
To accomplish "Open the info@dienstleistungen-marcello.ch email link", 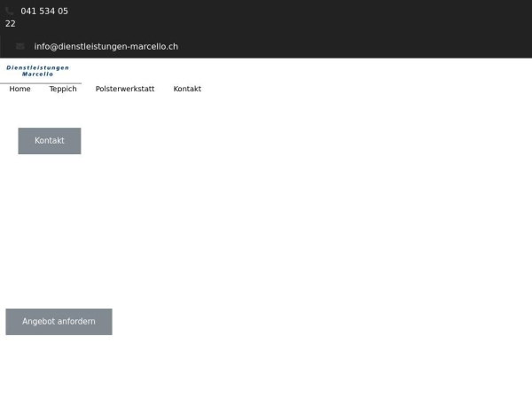I will (x=106, y=46).
